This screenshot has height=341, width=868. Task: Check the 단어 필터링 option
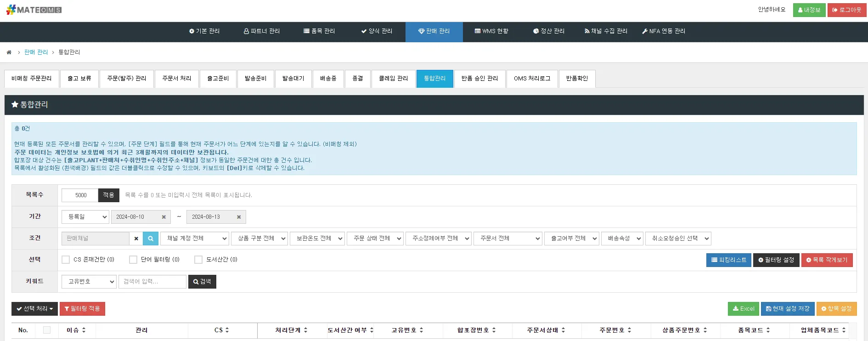(x=133, y=260)
